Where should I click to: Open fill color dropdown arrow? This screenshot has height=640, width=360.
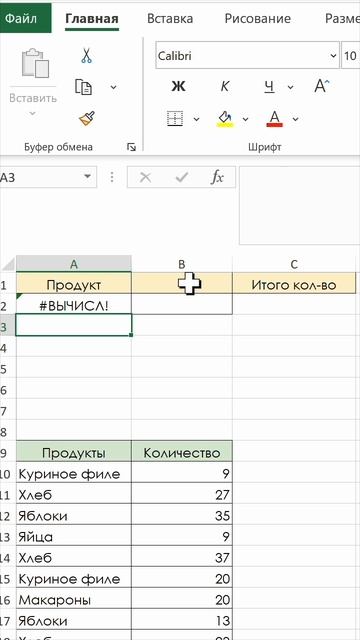click(x=245, y=119)
